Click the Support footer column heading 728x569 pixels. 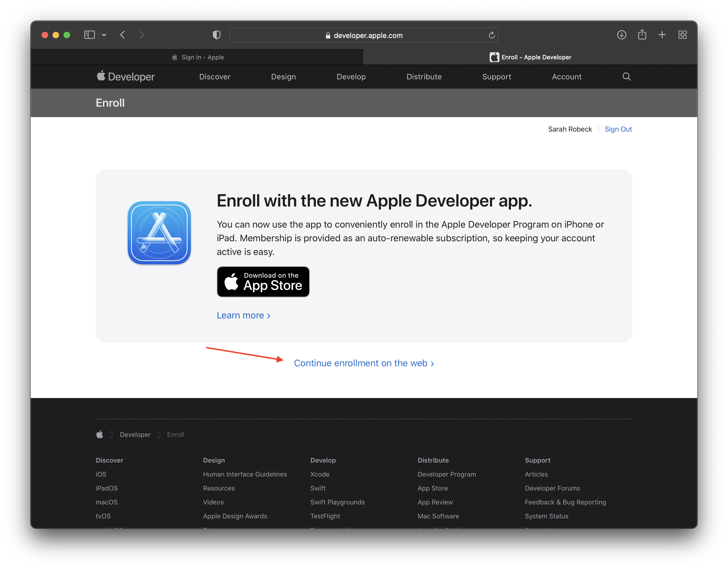[x=538, y=460]
